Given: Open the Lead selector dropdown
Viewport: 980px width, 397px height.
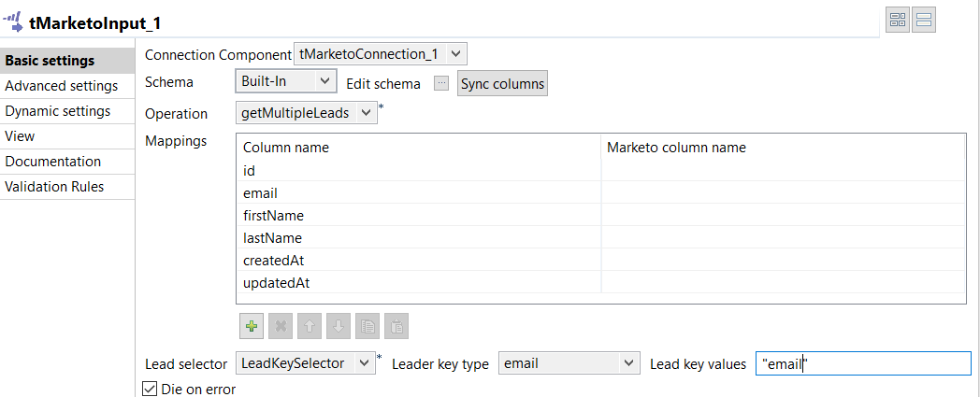Looking at the screenshot, I should tap(306, 363).
